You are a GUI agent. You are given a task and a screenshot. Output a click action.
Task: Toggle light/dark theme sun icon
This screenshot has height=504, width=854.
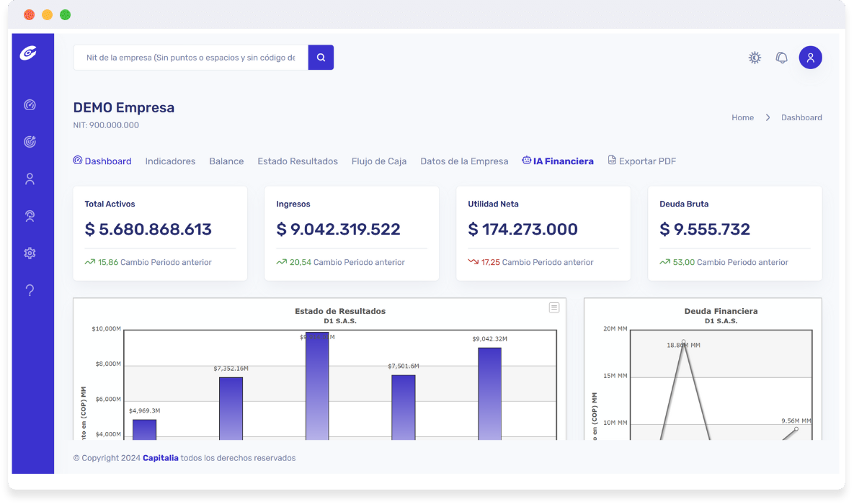pos(755,58)
